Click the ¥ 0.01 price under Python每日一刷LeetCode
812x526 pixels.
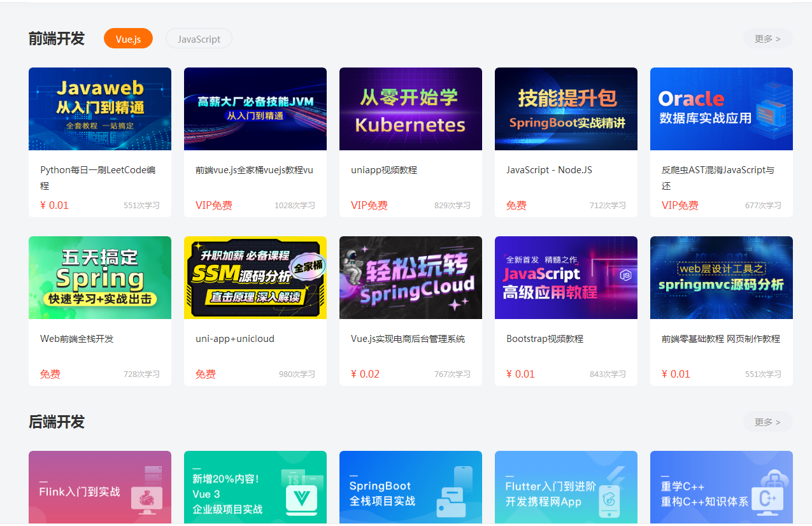(54, 205)
